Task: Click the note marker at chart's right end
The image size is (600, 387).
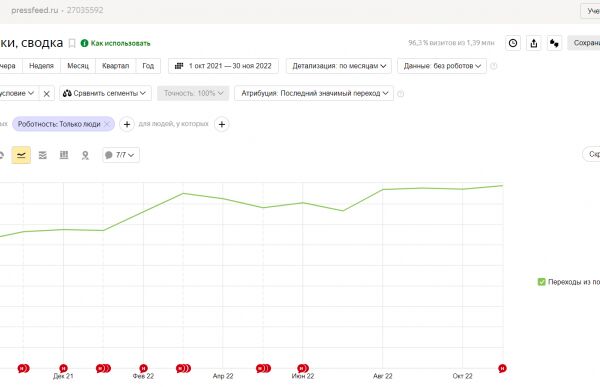Action: pyautogui.click(x=502, y=368)
